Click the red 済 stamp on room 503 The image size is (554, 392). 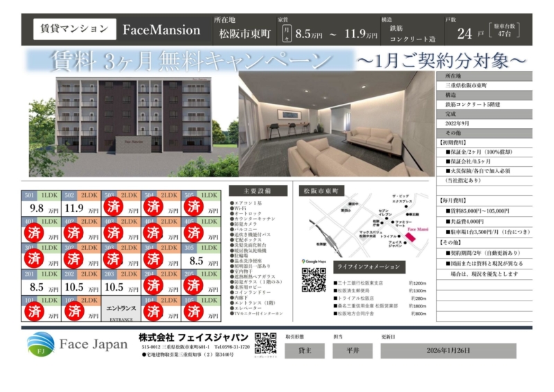114,206
